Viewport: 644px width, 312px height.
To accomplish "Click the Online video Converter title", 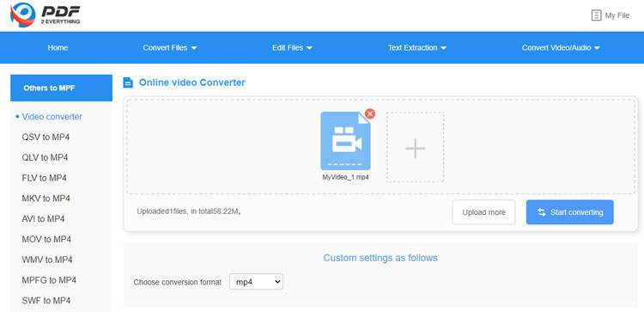I will 191,83.
